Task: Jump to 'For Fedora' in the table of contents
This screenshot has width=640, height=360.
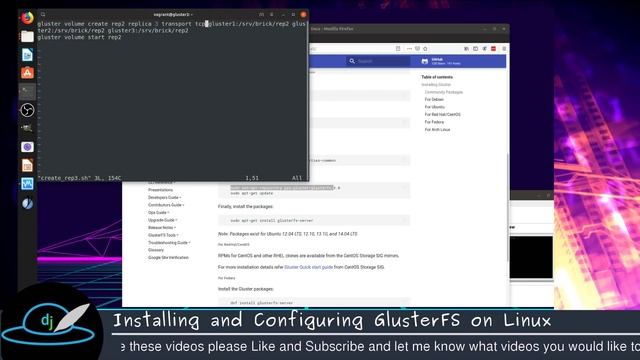Action: tap(434, 122)
